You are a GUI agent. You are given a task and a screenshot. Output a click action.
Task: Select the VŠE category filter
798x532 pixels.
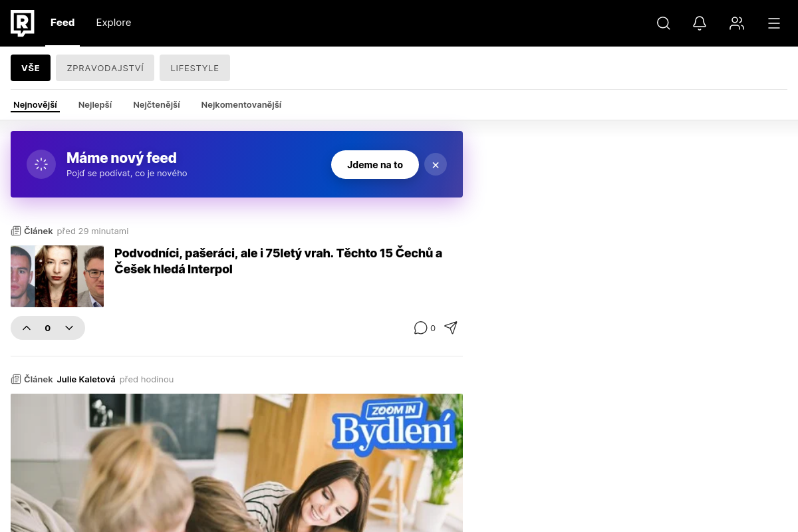31,68
